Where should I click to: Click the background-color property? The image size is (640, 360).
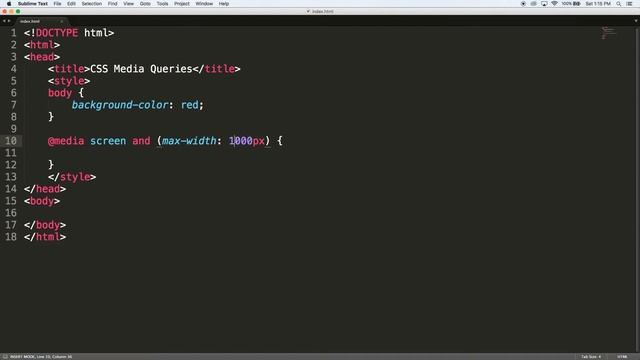[x=120, y=105]
